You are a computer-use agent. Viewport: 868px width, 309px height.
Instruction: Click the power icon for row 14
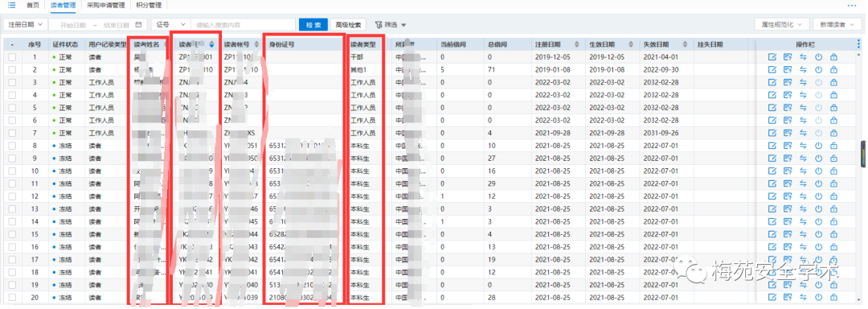[818, 221]
